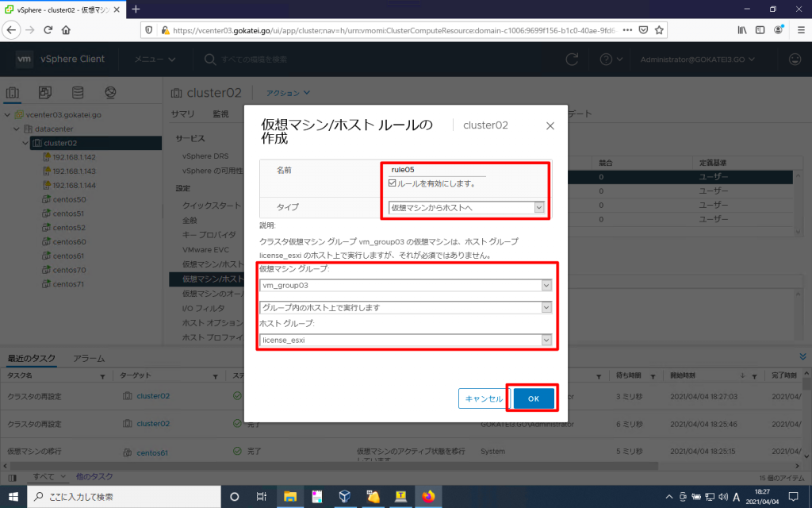The height and width of the screenshot is (508, 812).
Task: Click the OK button to create rule
Action: point(532,398)
